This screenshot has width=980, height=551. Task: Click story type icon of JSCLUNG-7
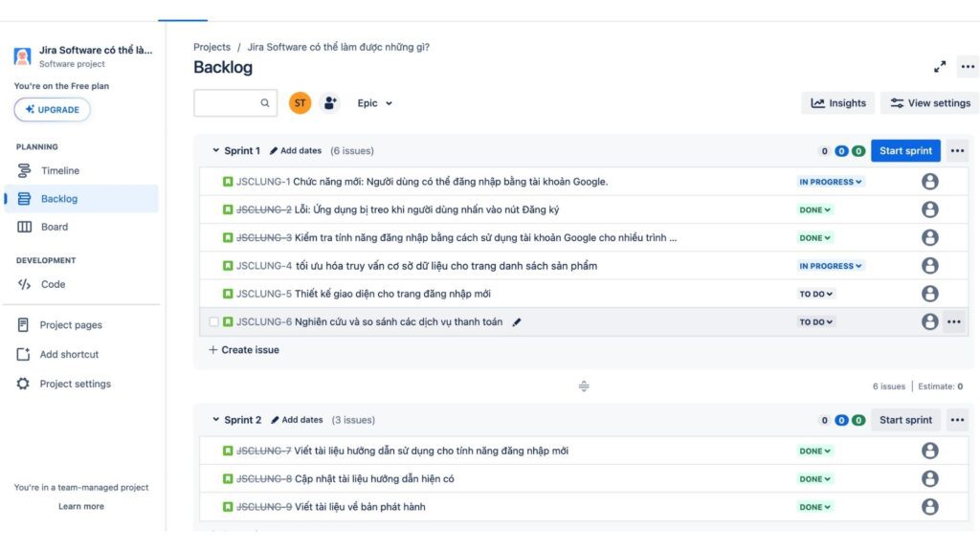(x=228, y=452)
